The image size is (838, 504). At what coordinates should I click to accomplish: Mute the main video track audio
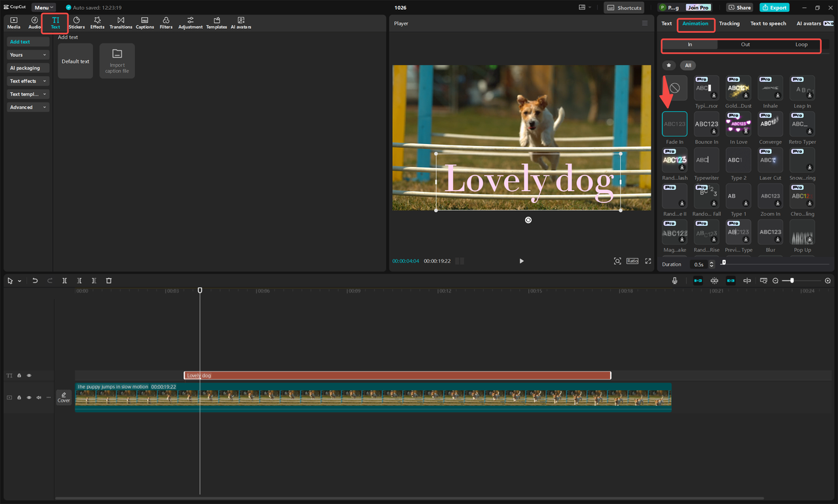point(39,397)
